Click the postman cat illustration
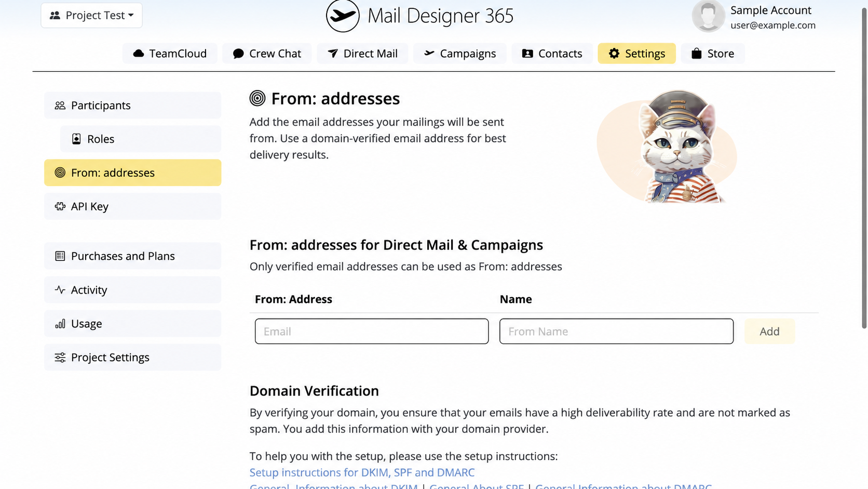The image size is (868, 489). pyautogui.click(x=667, y=147)
